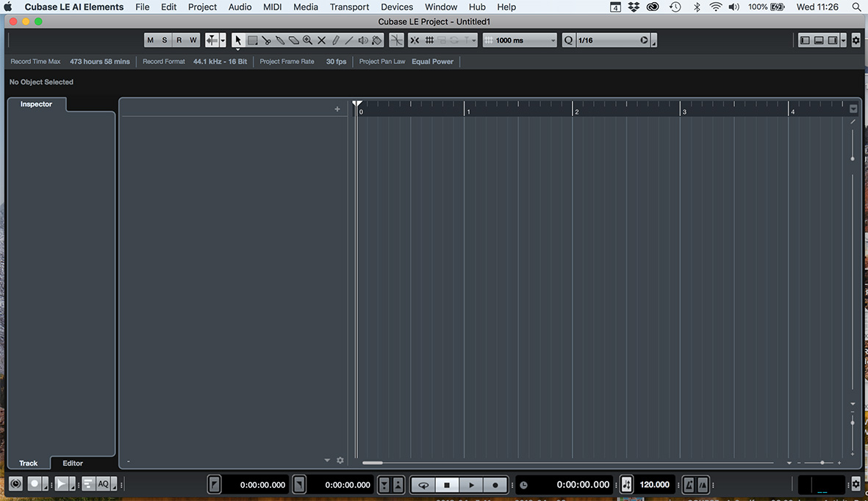This screenshot has width=868, height=501.
Task: Select the Inspector tab
Action: tap(37, 104)
